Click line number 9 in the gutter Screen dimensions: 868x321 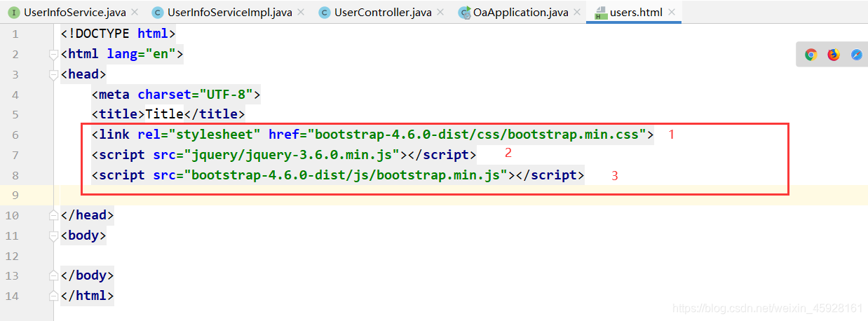tap(15, 195)
